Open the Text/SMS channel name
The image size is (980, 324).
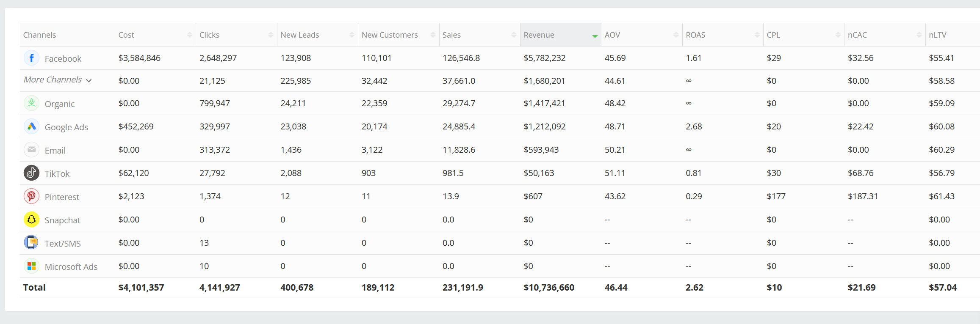[x=63, y=244]
